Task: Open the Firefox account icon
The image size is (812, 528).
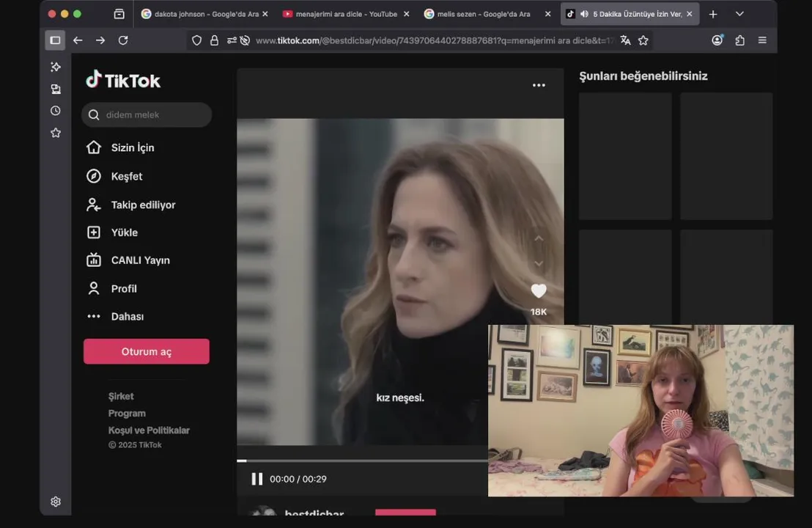Action: click(x=717, y=40)
